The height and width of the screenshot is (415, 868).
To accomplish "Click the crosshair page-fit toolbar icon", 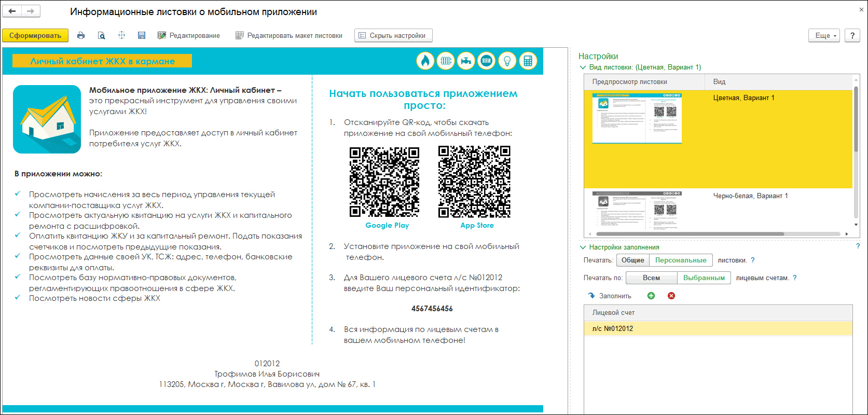I will [121, 35].
